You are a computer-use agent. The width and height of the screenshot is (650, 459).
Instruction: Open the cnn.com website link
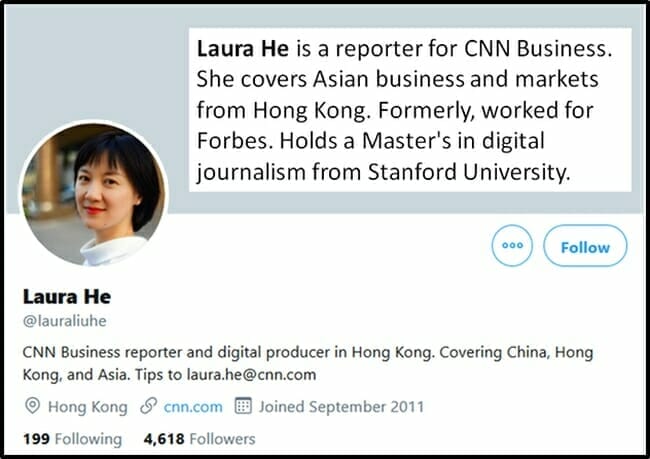(x=193, y=407)
